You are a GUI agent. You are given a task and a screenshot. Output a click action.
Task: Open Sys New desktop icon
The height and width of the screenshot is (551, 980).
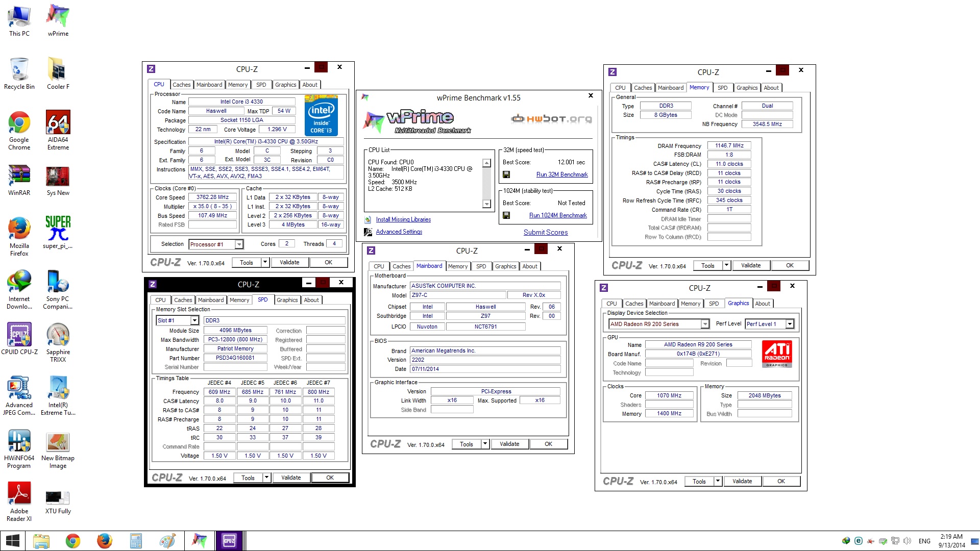[x=58, y=180]
